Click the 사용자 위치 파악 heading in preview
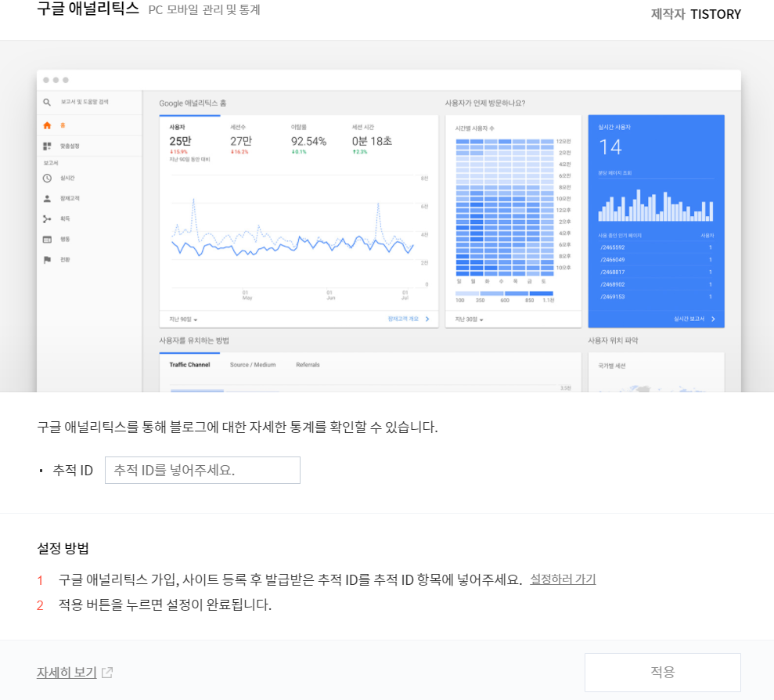Screen dimensions: 774x700 coord(613,341)
